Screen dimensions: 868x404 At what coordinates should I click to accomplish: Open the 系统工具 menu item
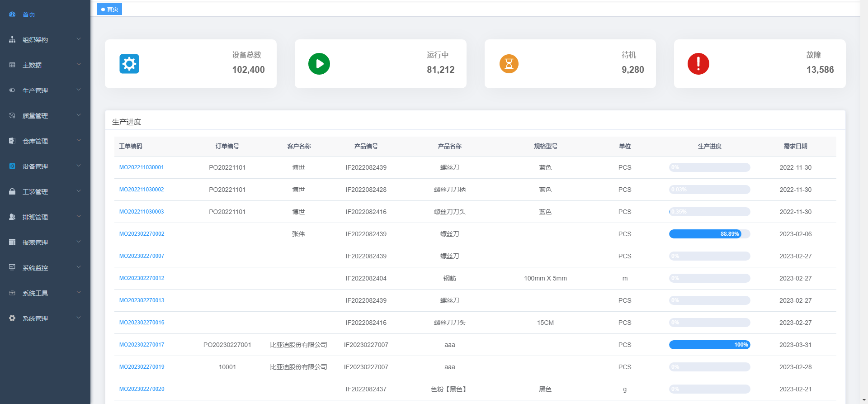45,293
